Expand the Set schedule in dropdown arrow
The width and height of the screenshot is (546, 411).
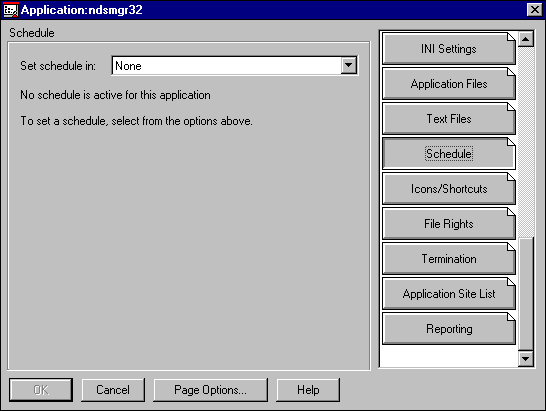pyautogui.click(x=349, y=65)
